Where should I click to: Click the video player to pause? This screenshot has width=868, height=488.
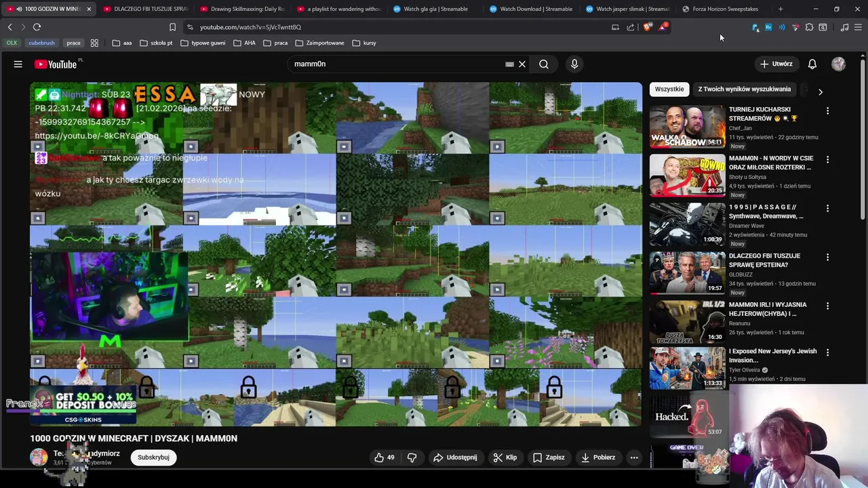click(336, 254)
